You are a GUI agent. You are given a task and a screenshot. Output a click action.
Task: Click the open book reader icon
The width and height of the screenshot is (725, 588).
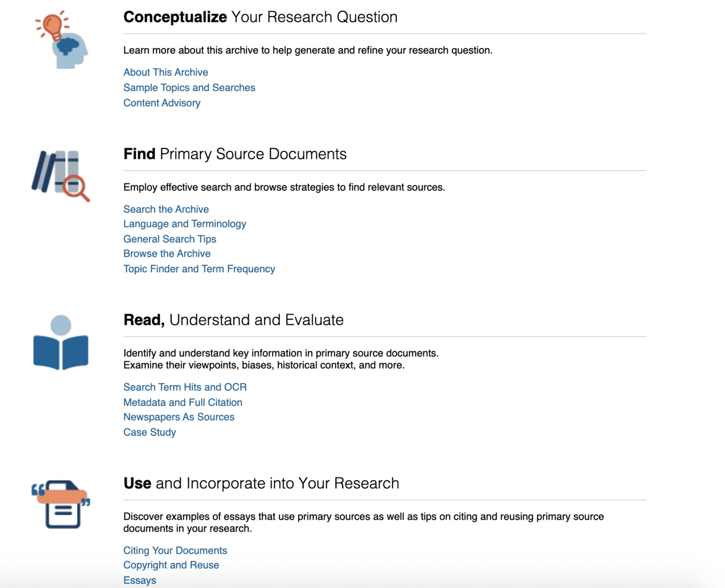[61, 343]
